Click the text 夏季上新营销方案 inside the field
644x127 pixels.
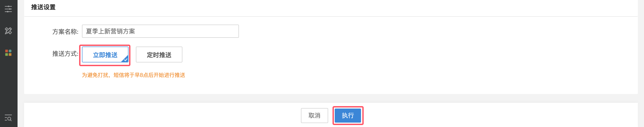coord(110,31)
